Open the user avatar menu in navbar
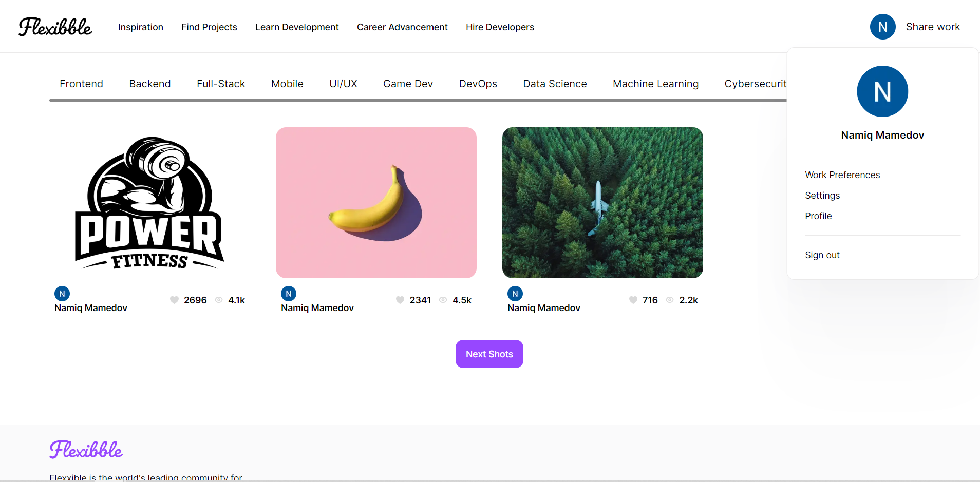The image size is (980, 482). click(x=882, y=27)
